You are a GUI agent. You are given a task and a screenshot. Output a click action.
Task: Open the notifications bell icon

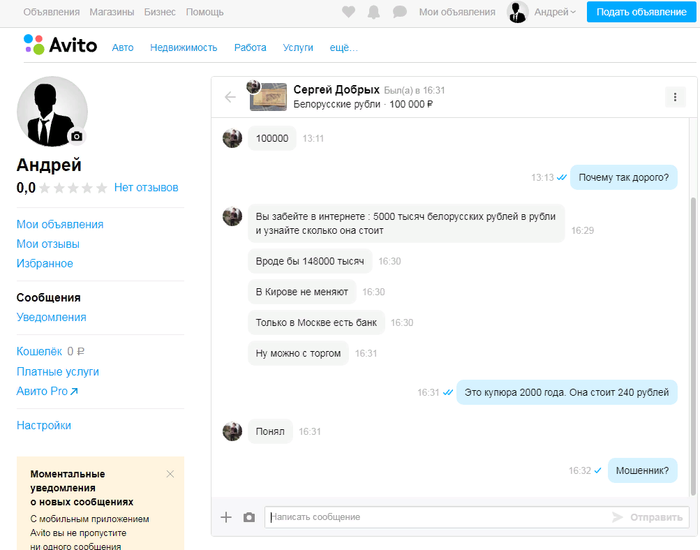[374, 12]
